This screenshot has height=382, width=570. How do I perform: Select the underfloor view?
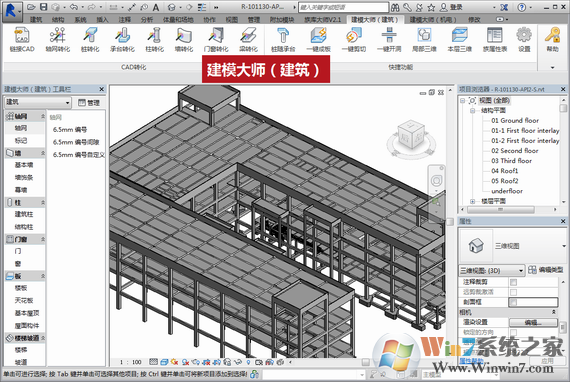coord(507,191)
